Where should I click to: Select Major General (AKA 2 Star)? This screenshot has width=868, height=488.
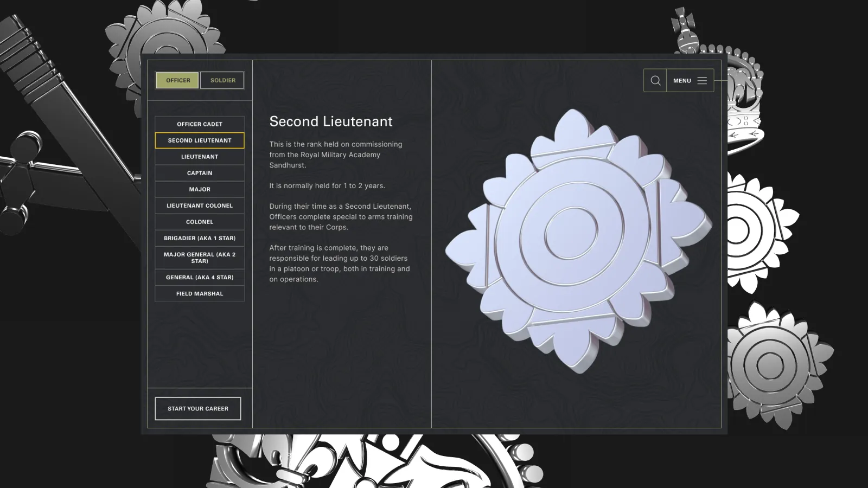(x=200, y=258)
